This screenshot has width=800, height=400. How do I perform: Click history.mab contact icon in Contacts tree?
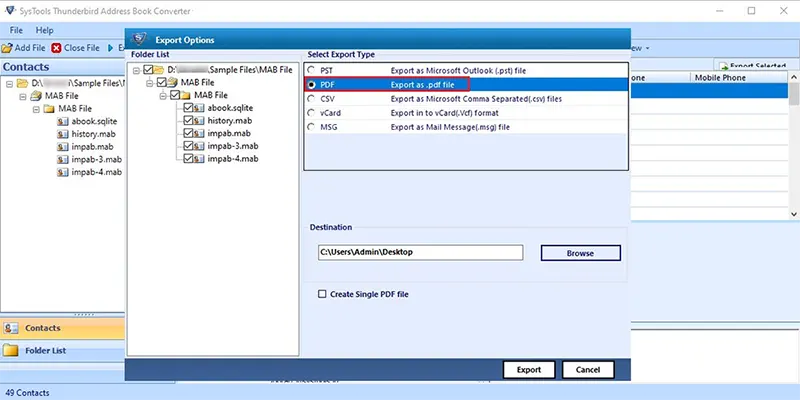pos(63,134)
